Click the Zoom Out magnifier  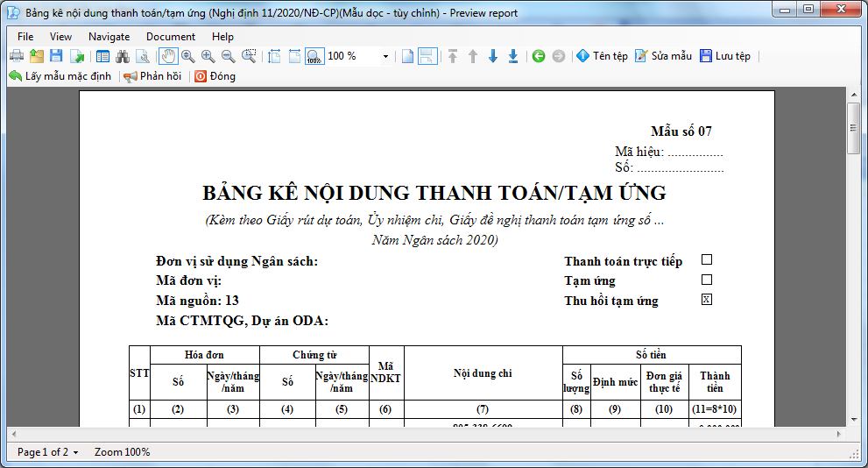click(x=228, y=56)
